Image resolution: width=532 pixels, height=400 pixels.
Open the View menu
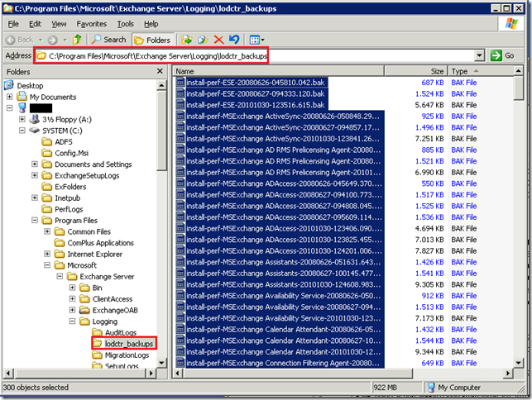(x=59, y=24)
